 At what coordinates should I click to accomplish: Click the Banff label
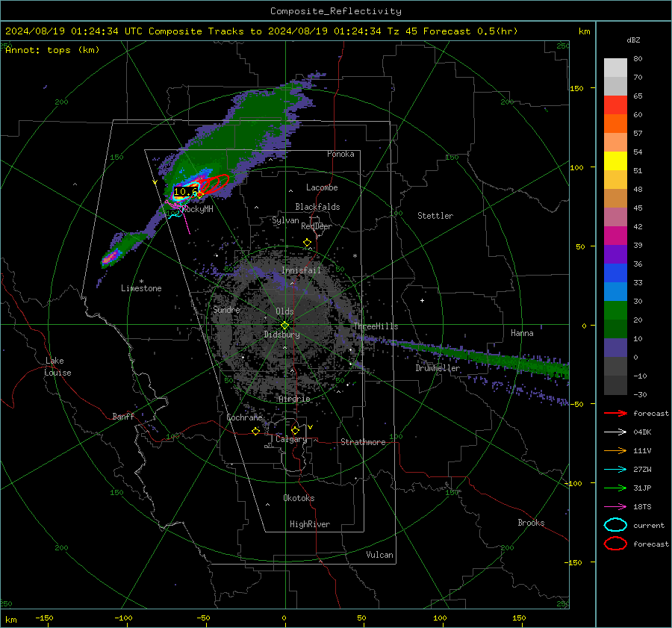(x=123, y=416)
